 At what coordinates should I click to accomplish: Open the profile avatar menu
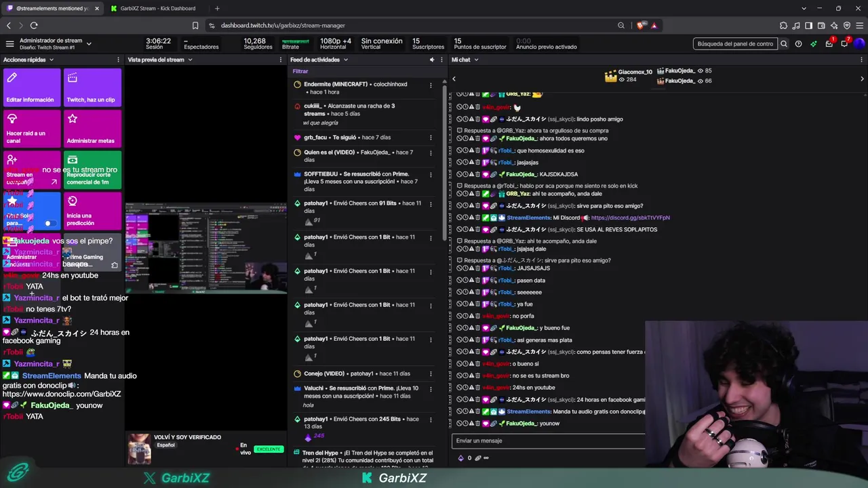point(859,44)
